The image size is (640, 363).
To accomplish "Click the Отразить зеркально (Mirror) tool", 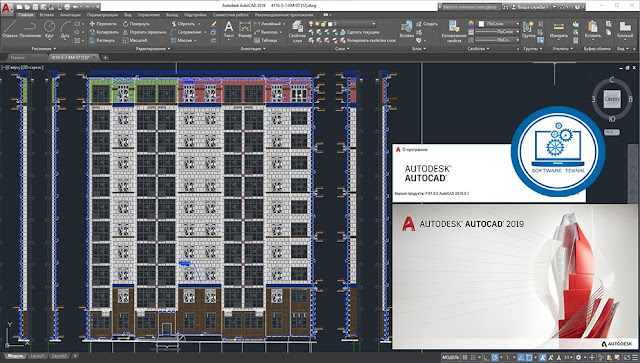I will (144, 32).
